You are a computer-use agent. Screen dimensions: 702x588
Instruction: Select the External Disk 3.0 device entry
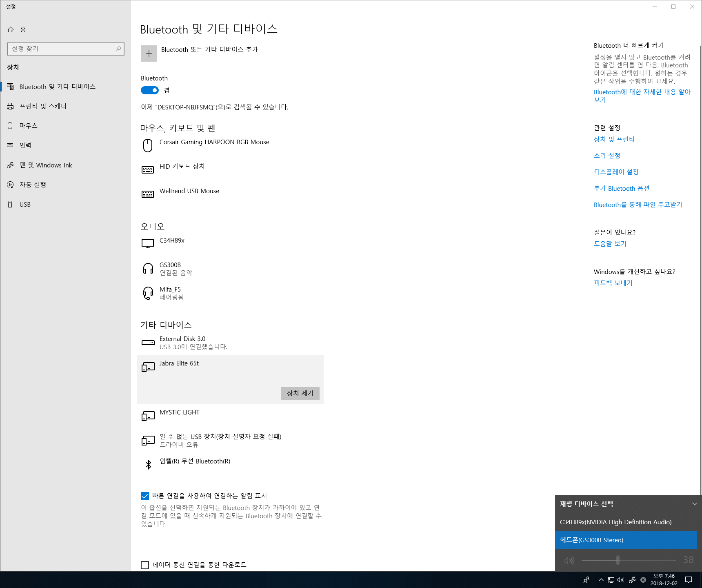pyautogui.click(x=230, y=343)
